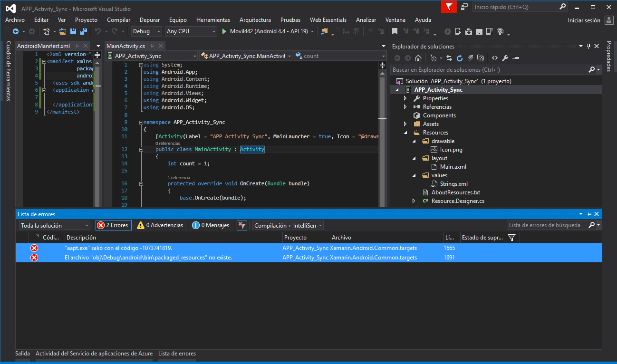Screen dimensions: 617x364
Task: Pin the MainActivity.cs tab
Action: 152,46
